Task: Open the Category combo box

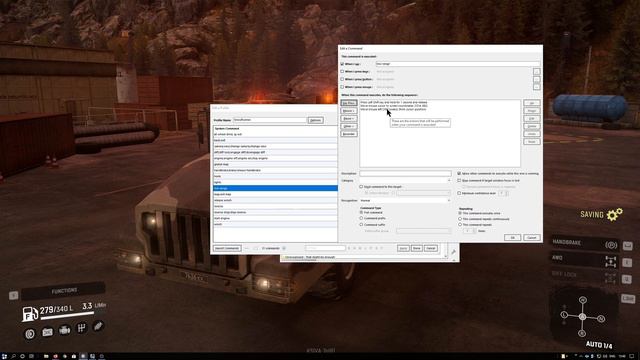Action: point(405,180)
